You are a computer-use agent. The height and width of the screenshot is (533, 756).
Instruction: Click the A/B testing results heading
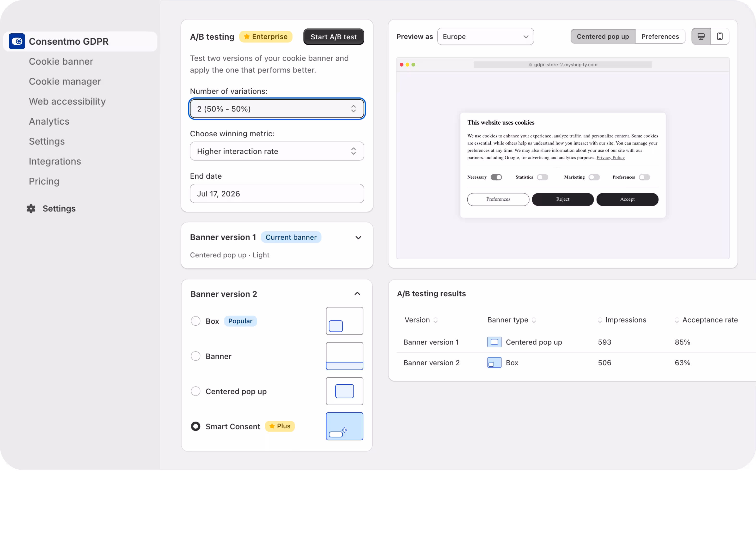point(431,294)
